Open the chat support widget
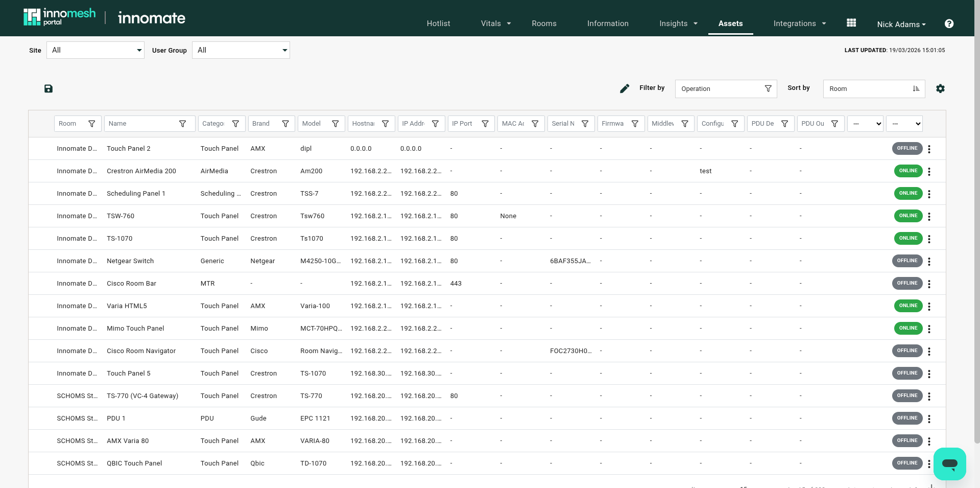980x488 pixels. tap(949, 464)
